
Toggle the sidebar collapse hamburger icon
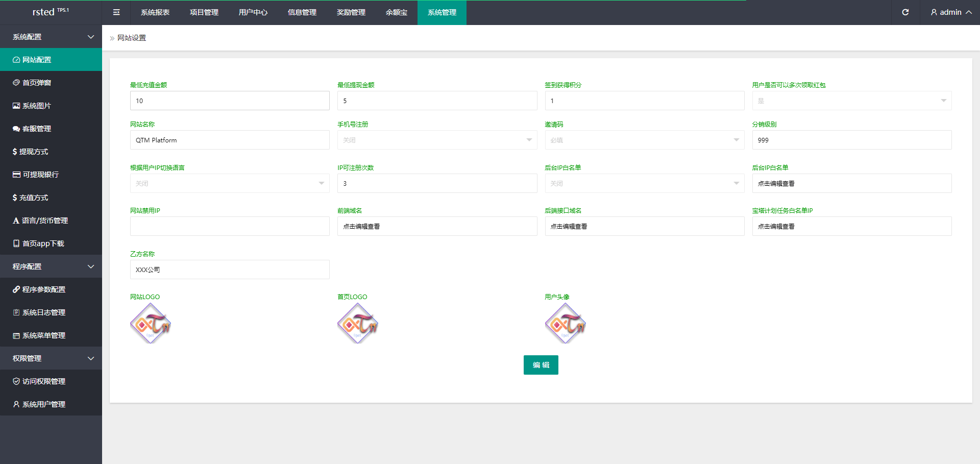click(x=116, y=12)
